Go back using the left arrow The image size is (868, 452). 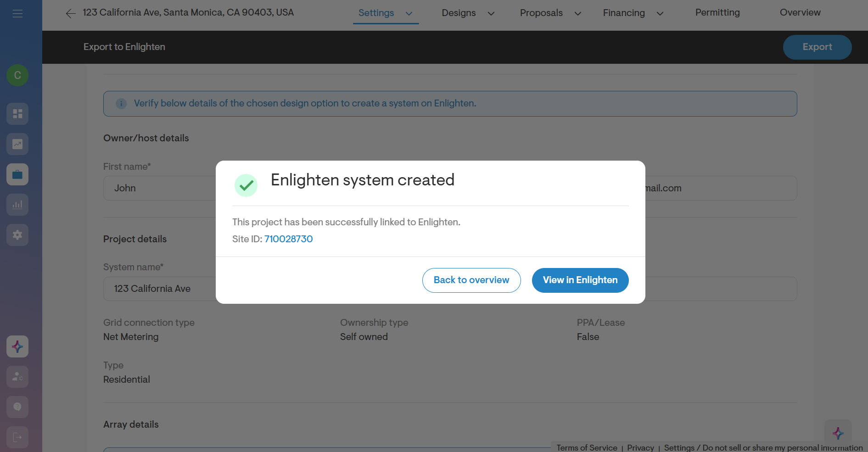point(71,13)
